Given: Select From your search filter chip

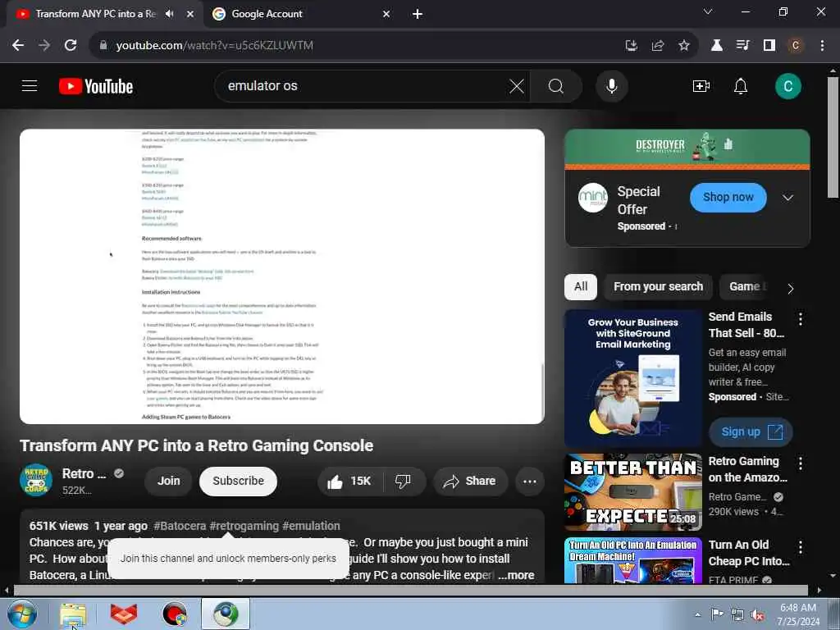Looking at the screenshot, I should 658,286.
